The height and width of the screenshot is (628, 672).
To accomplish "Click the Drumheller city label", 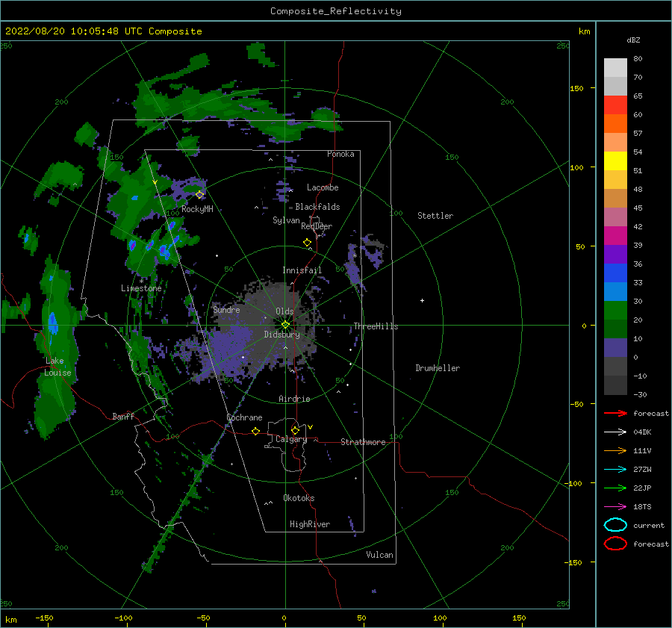I will pos(438,368).
